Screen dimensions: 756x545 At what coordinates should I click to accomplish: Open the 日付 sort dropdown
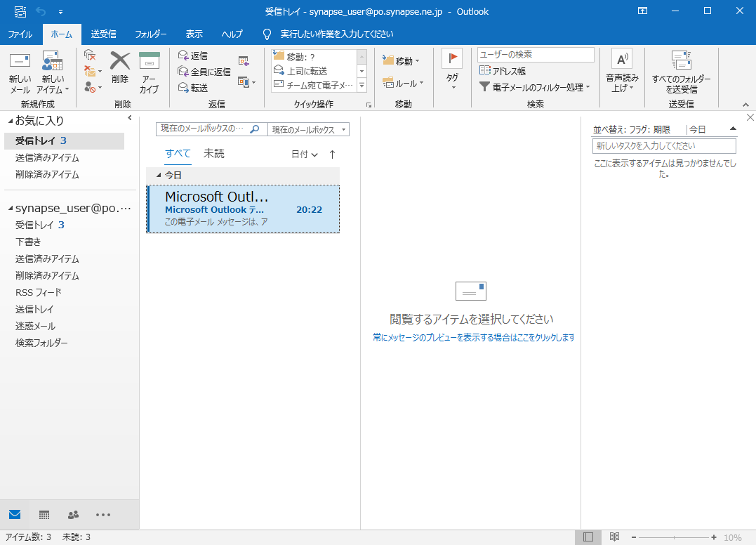tap(305, 155)
